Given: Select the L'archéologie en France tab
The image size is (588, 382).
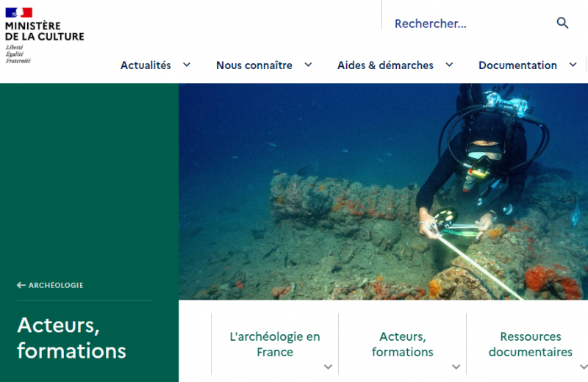Looking at the screenshot, I should [275, 344].
